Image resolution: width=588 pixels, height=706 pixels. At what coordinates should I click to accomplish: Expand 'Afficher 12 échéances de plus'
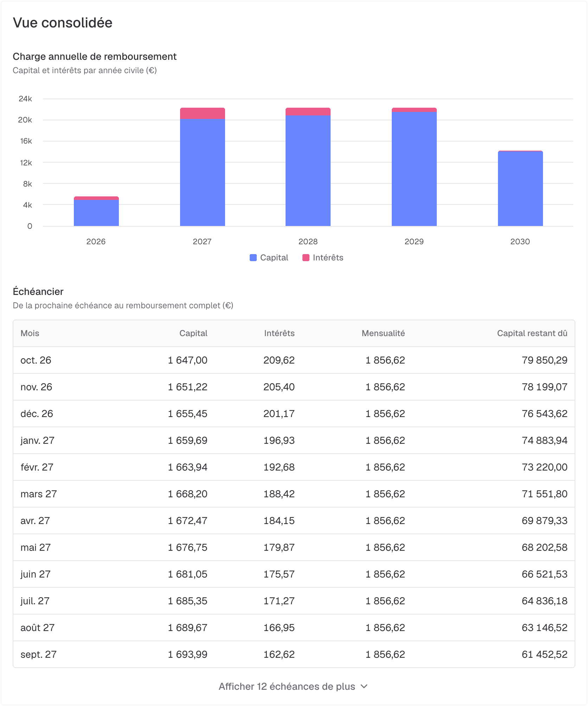click(x=293, y=686)
